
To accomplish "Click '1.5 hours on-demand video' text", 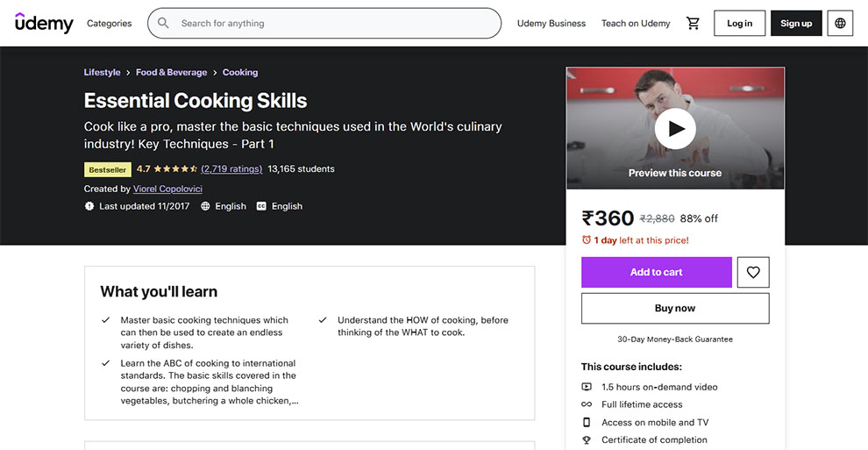I will (x=659, y=387).
